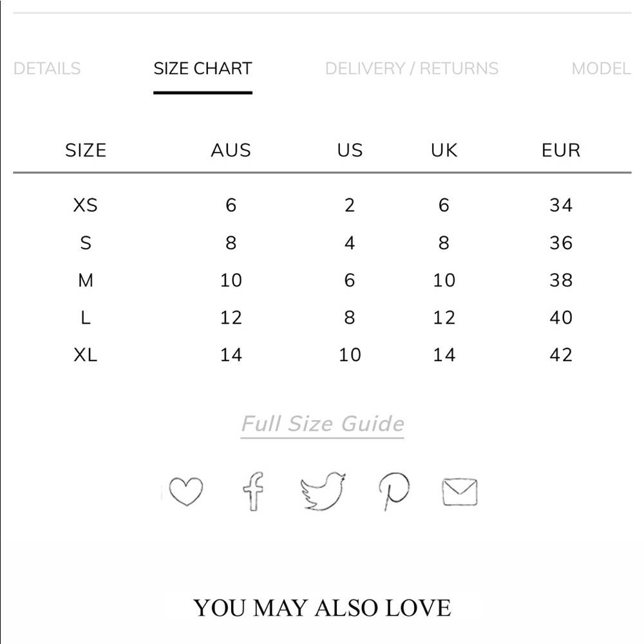Click the US column header
This screenshot has height=644, width=644.
[350, 150]
